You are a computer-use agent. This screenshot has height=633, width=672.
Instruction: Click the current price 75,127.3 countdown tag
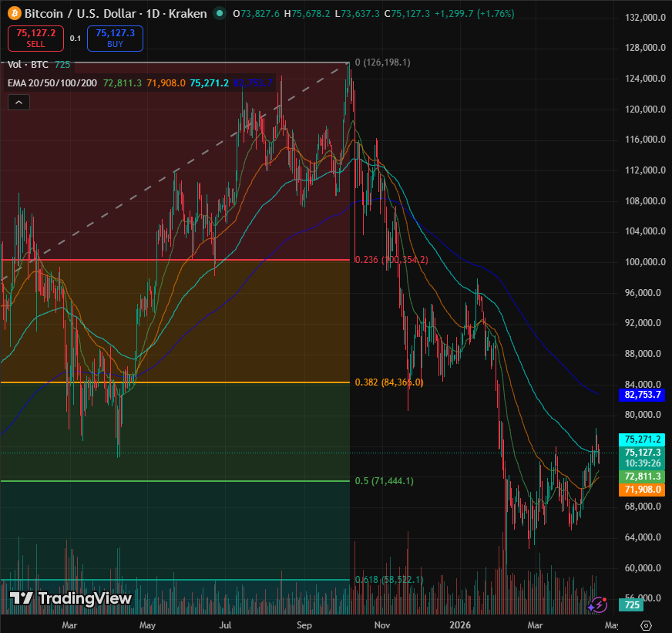tap(642, 458)
